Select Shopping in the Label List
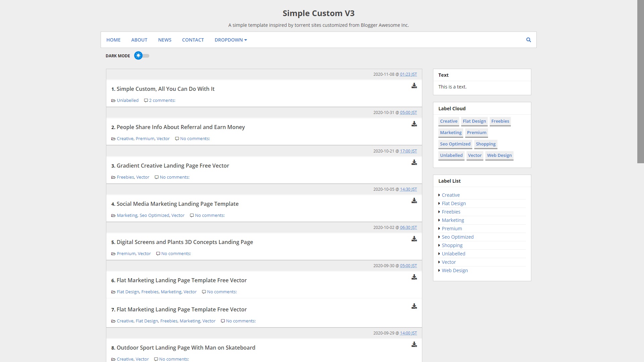 [452, 245]
